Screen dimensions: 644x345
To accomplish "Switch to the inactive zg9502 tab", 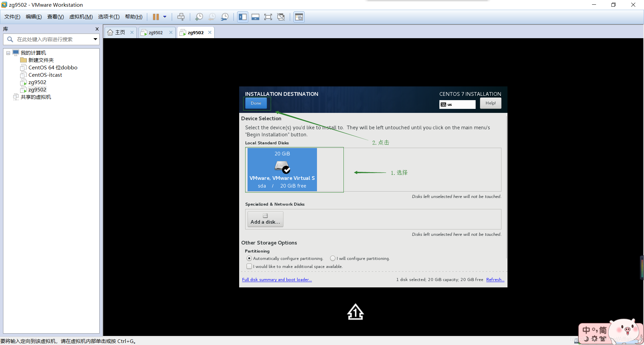I will point(156,32).
